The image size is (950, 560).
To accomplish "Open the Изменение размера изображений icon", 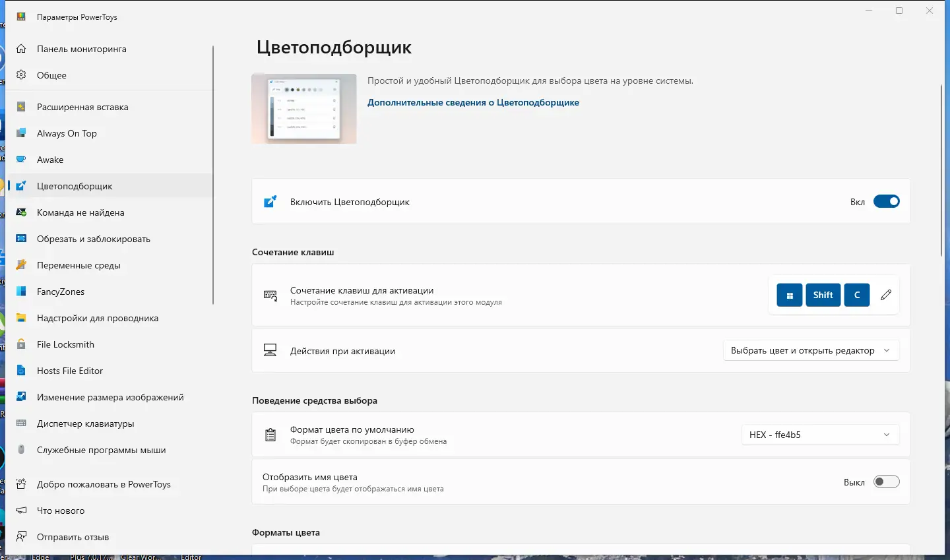I will [21, 397].
